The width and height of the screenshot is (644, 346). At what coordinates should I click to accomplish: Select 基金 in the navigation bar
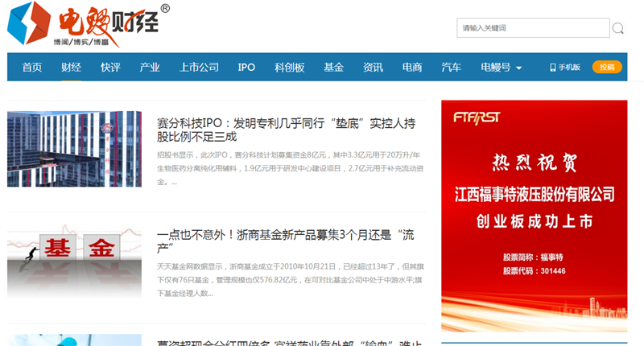[x=333, y=68]
